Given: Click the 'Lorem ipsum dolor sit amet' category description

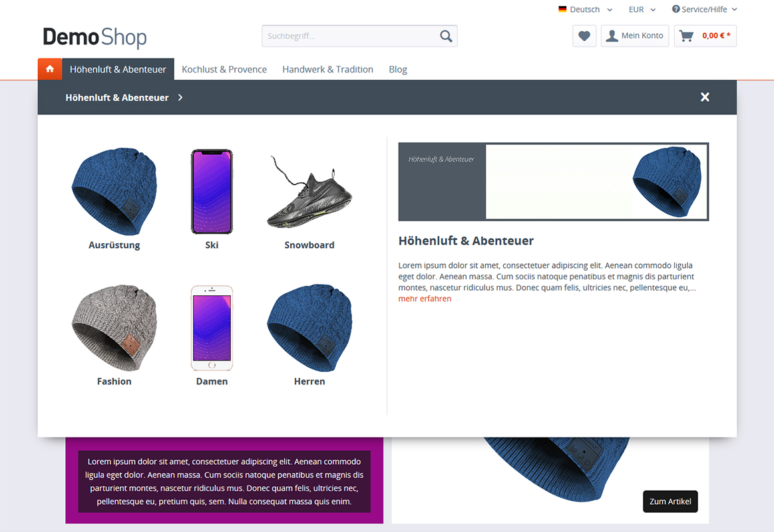Looking at the screenshot, I should tap(547, 276).
